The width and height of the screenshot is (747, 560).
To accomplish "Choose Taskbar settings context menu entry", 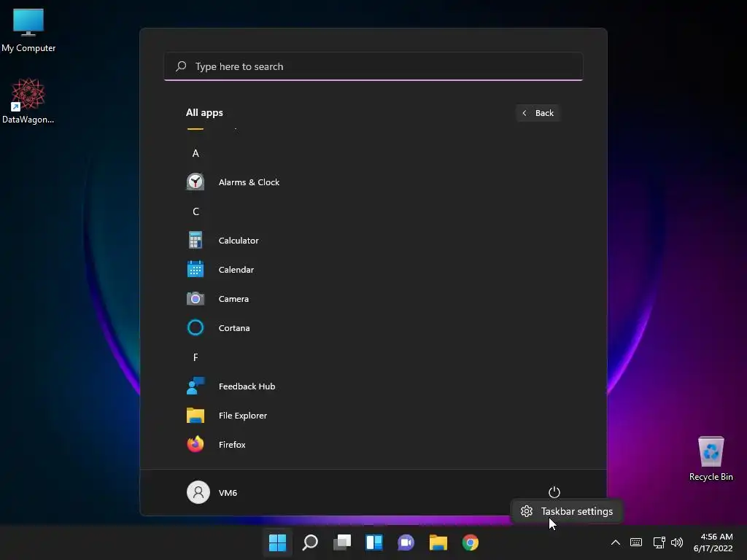I will 566,511.
